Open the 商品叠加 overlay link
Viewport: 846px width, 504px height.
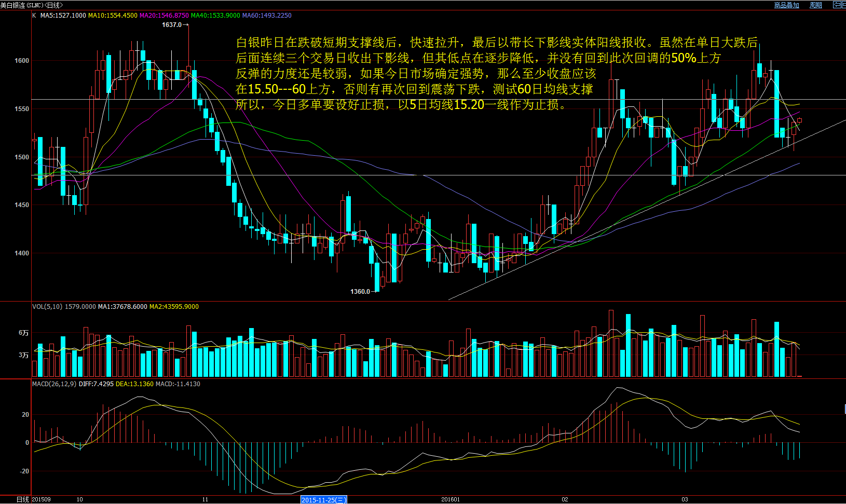click(x=786, y=5)
